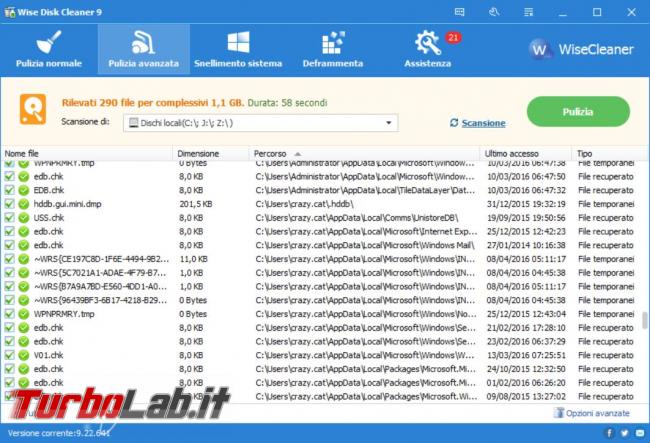Uncheck WPNPRMRY.tmp 25/12/2015 row checkbox

click(9, 314)
